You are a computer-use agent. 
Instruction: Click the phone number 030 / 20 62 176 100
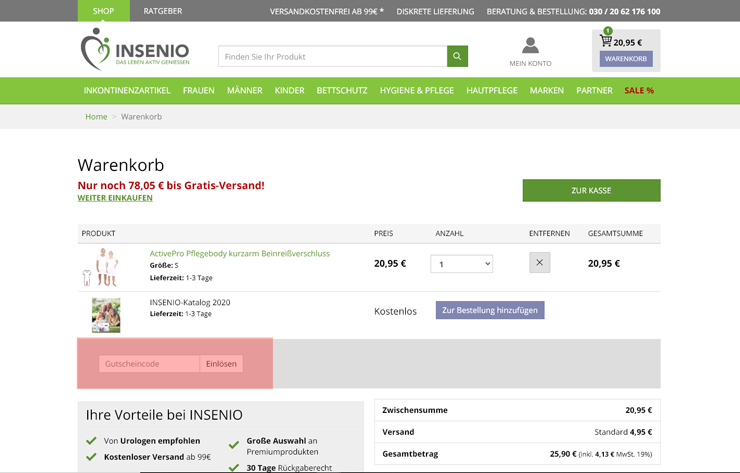624,11
